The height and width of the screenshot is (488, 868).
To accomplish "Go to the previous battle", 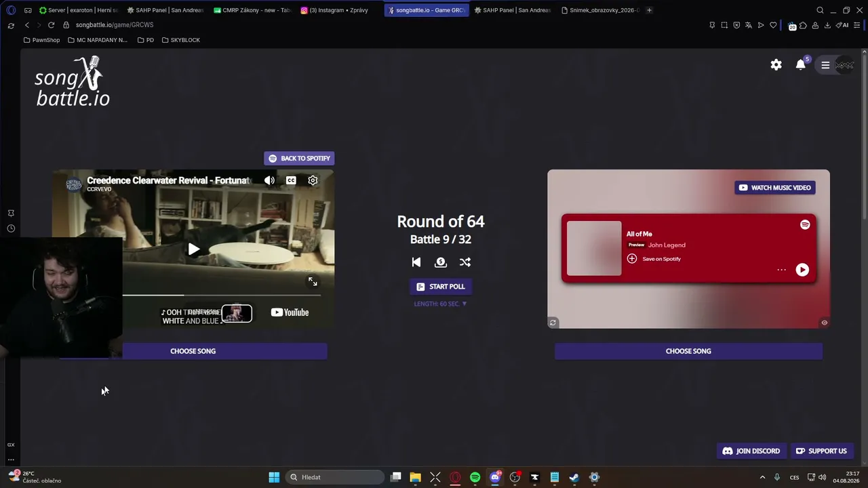I will (x=416, y=262).
